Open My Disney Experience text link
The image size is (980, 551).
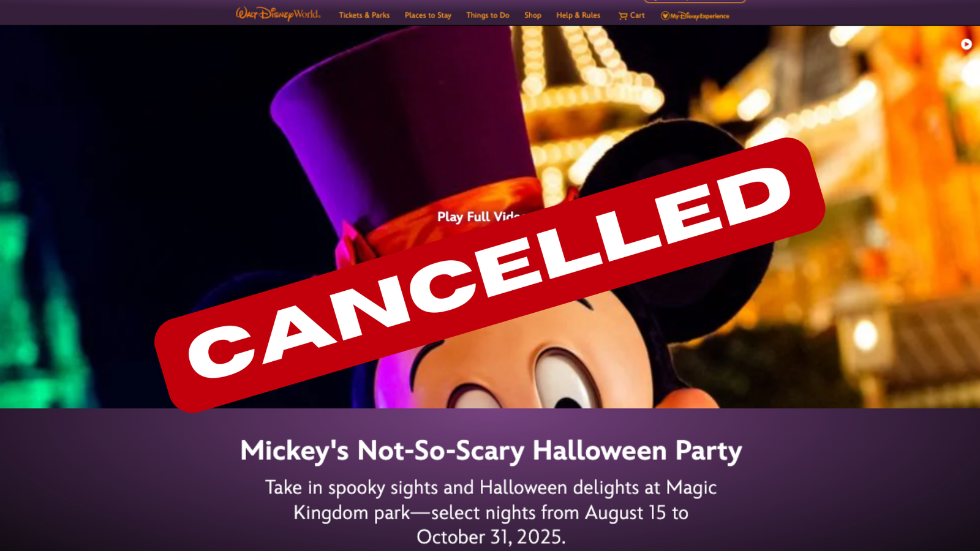[x=699, y=16]
